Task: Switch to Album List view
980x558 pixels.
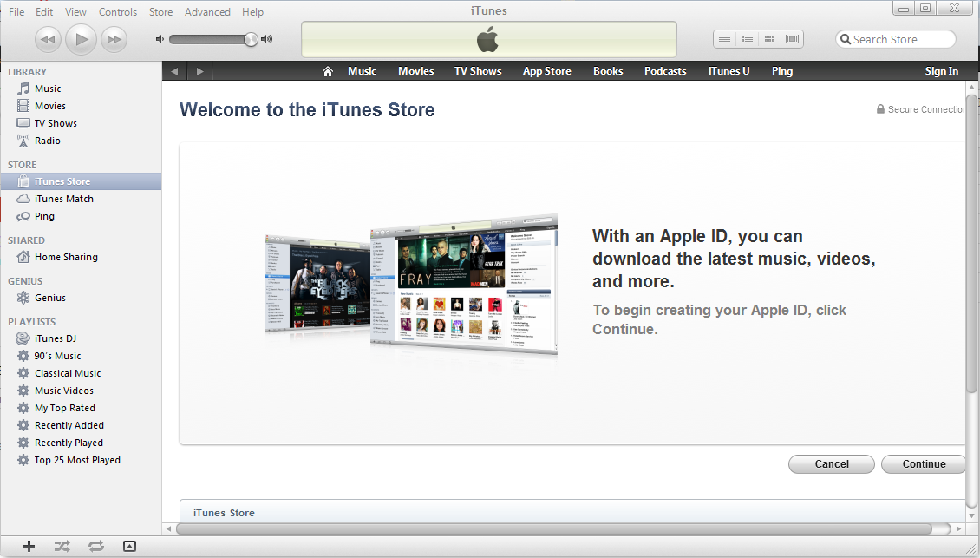Action: click(747, 39)
